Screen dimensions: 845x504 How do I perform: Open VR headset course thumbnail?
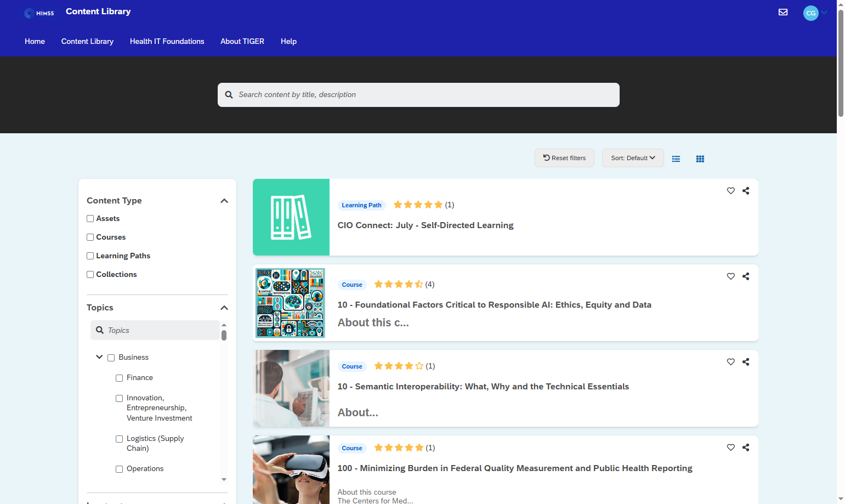pyautogui.click(x=291, y=470)
